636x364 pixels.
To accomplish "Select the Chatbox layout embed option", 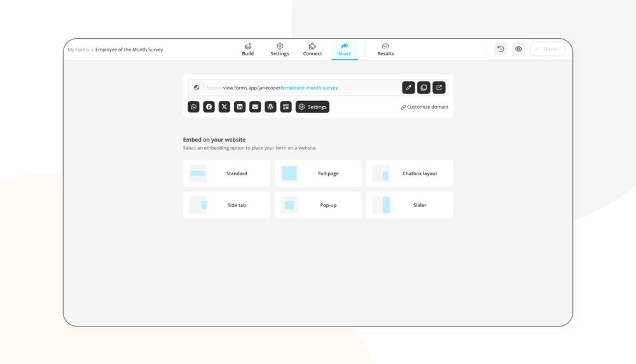I will pyautogui.click(x=410, y=173).
